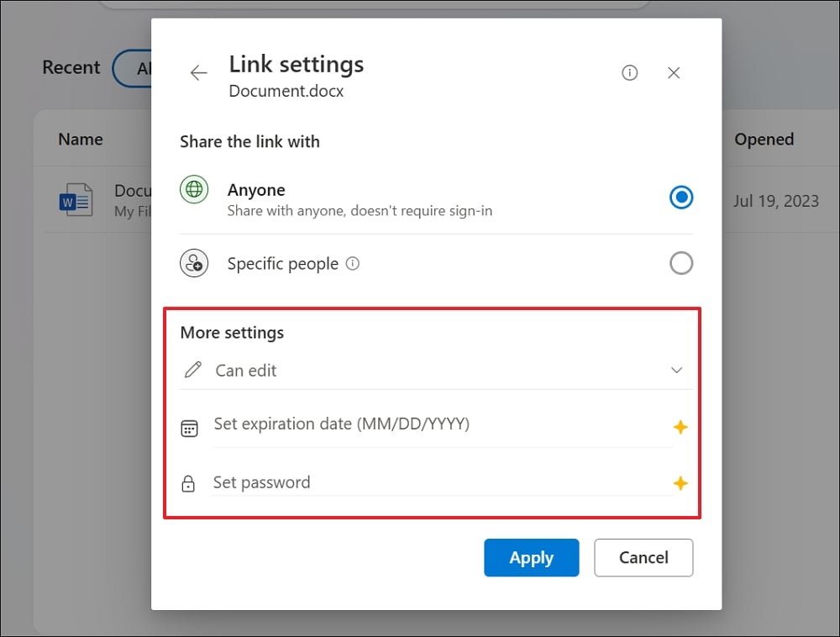Select the Anyone radio button
The height and width of the screenshot is (637, 840).
[x=681, y=197]
